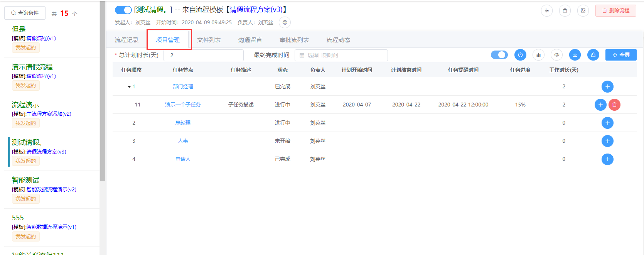
Task: Open the 查询条件 search button
Action: click(x=25, y=13)
